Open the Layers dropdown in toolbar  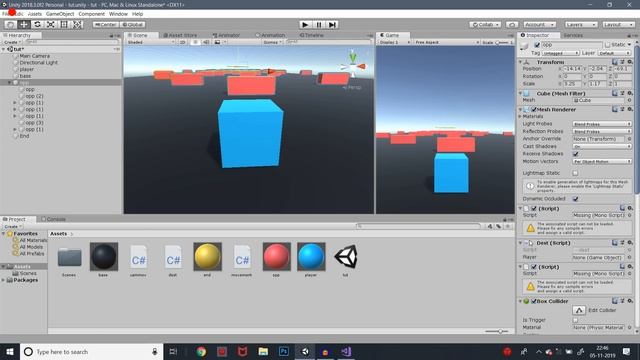[x=581, y=24]
